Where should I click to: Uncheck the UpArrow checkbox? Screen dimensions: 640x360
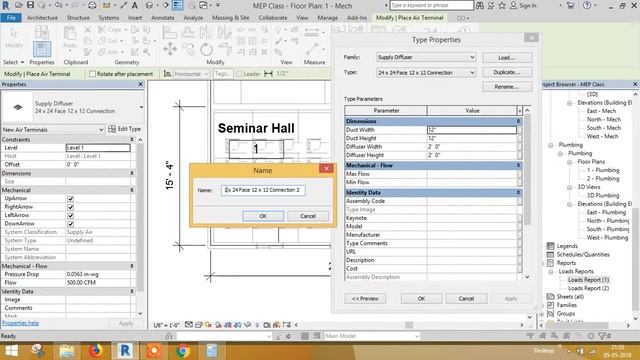coord(71,199)
